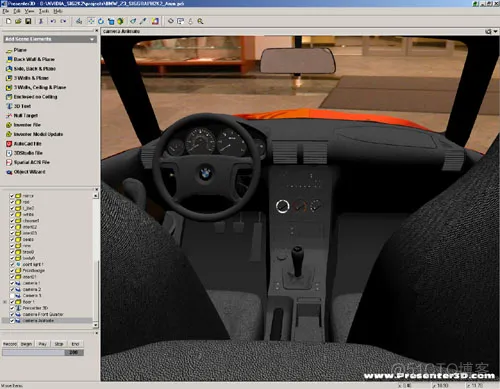Click the Play animation button
500x389 pixels.
coord(43,344)
